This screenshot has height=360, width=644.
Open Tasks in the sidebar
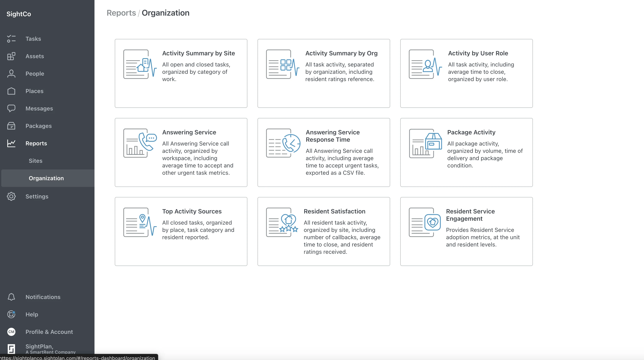click(x=33, y=39)
